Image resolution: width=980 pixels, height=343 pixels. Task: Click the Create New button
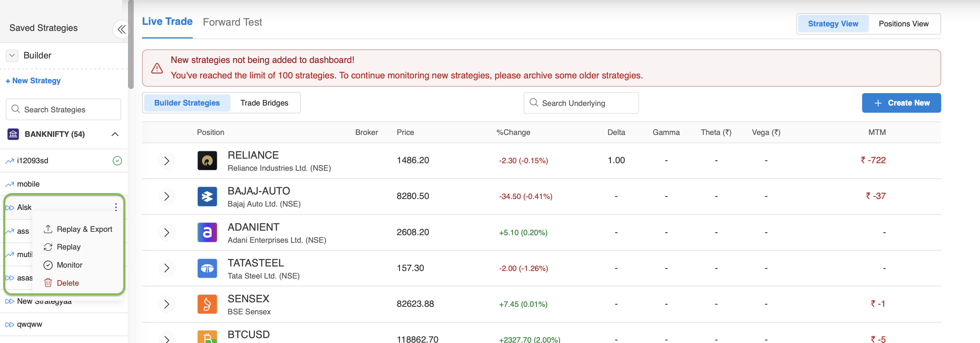pos(901,103)
